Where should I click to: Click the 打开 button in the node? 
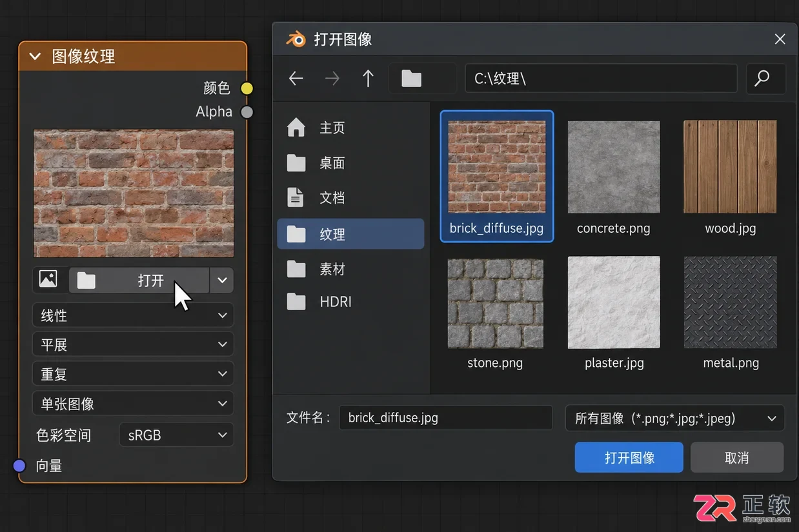(x=139, y=281)
